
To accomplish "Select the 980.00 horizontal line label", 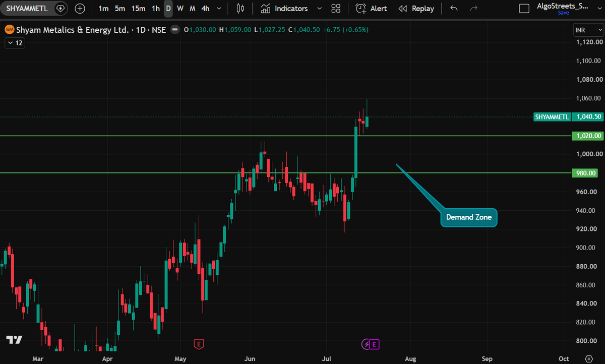I will (584, 173).
